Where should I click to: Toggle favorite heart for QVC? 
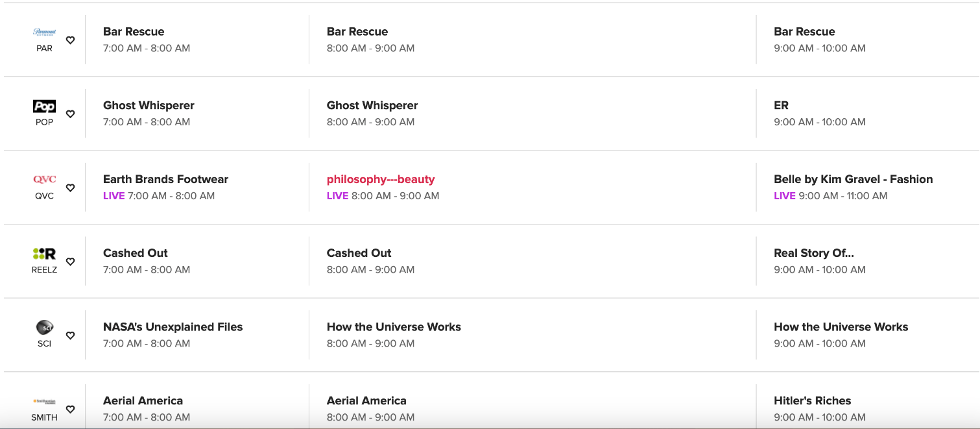71,188
